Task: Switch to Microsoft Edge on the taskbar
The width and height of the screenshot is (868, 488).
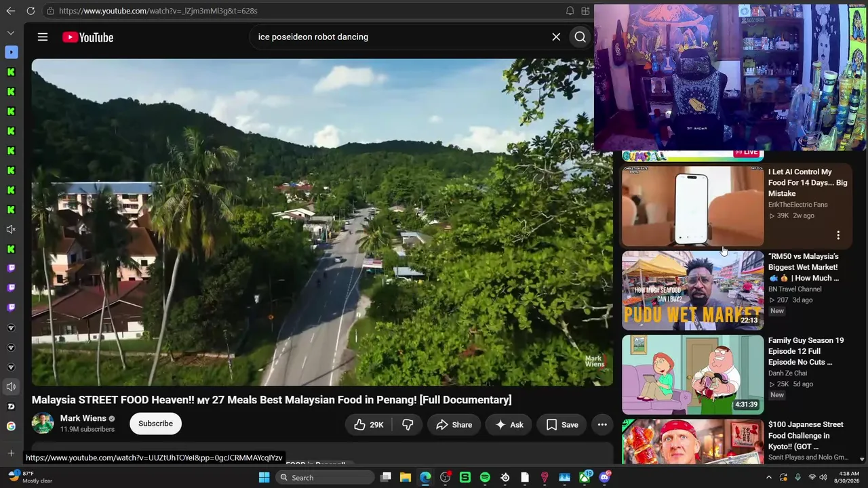Action: point(425,478)
